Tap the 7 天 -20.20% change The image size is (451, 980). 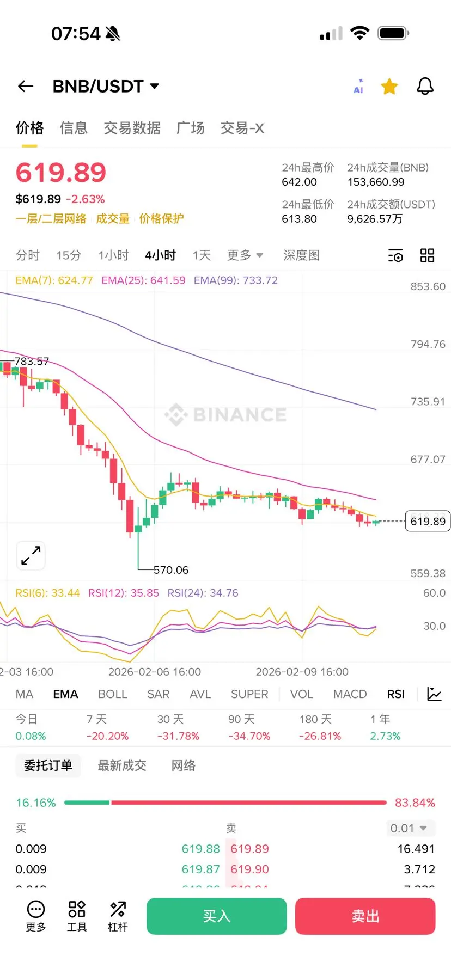[107, 728]
